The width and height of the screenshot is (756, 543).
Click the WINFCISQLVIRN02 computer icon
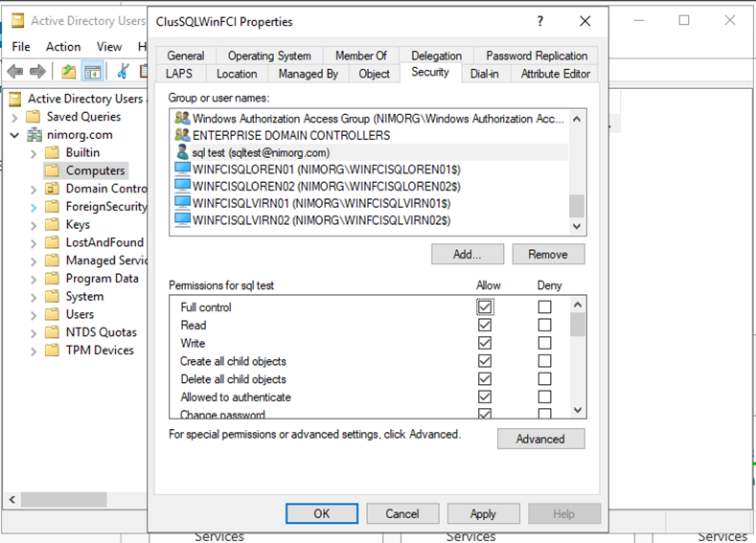click(182, 219)
